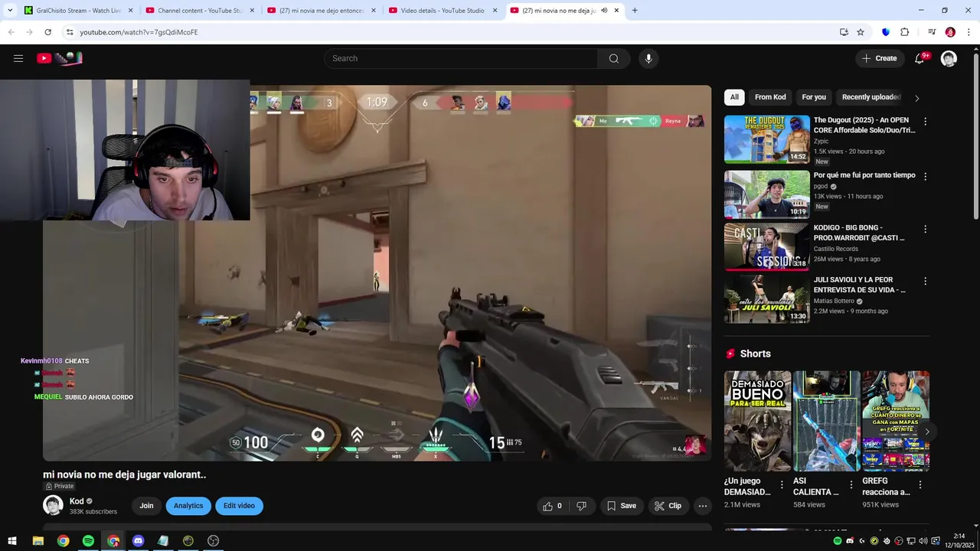Like the video with thumbs up

(x=553, y=506)
